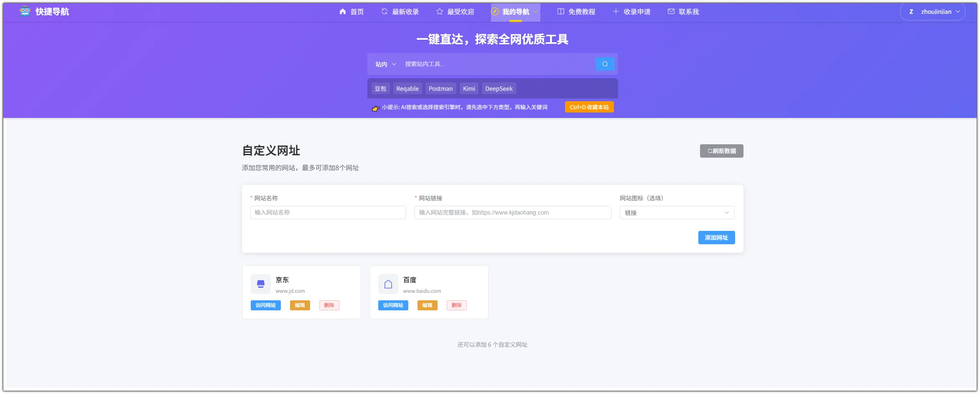Image resolution: width=980 pixels, height=394 pixels.
Task: Click the 搜索站内工具 input field
Action: 481,64
